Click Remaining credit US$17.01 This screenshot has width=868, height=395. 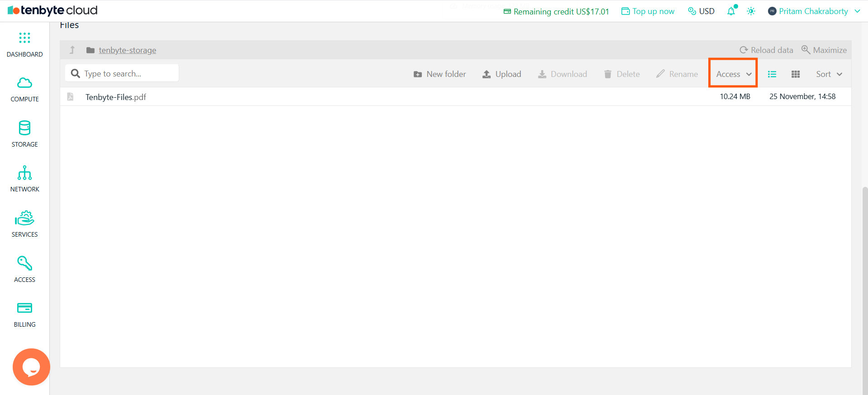tap(556, 11)
